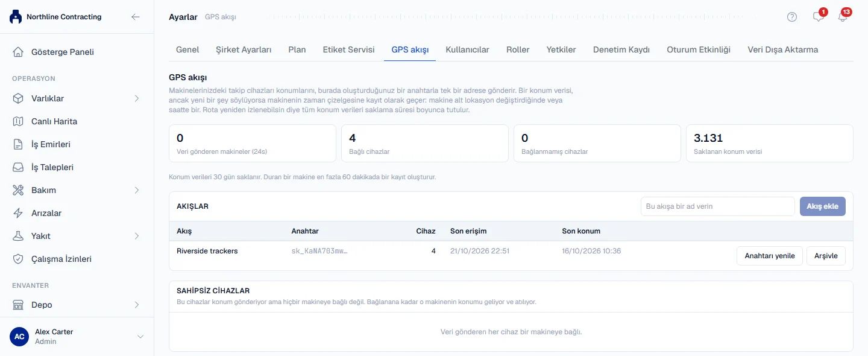Expand the Bakım submenu chevron

pos(137,190)
